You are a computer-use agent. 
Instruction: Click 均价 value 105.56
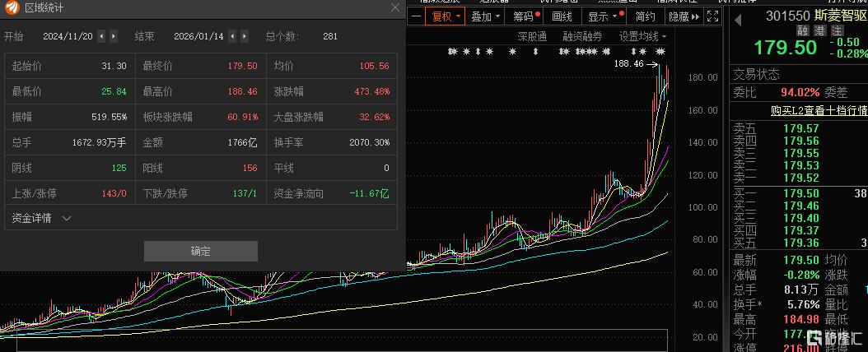point(374,67)
